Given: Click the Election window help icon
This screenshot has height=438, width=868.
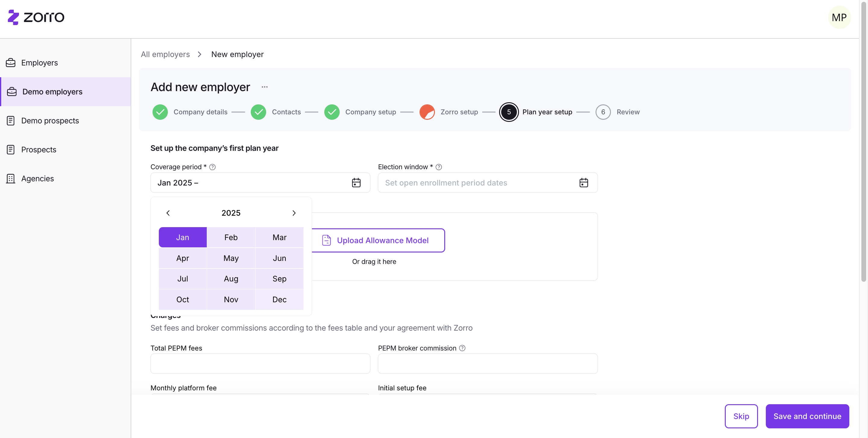Looking at the screenshot, I should pyautogui.click(x=439, y=167).
